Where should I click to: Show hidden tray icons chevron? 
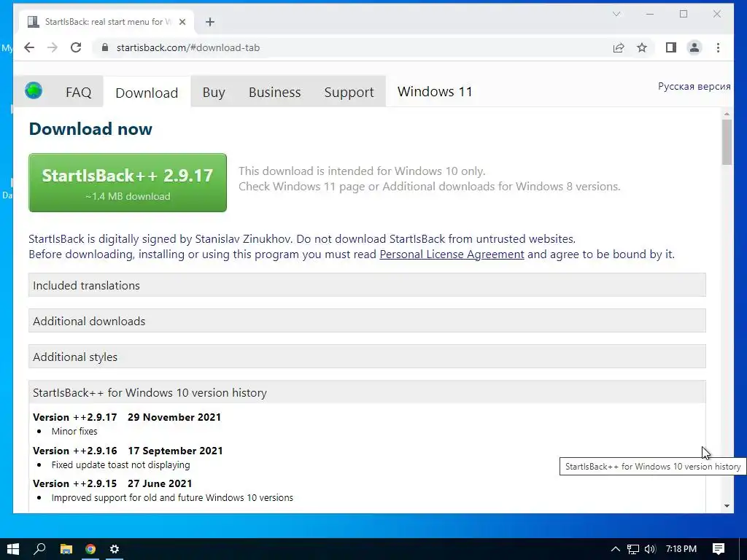pos(616,549)
